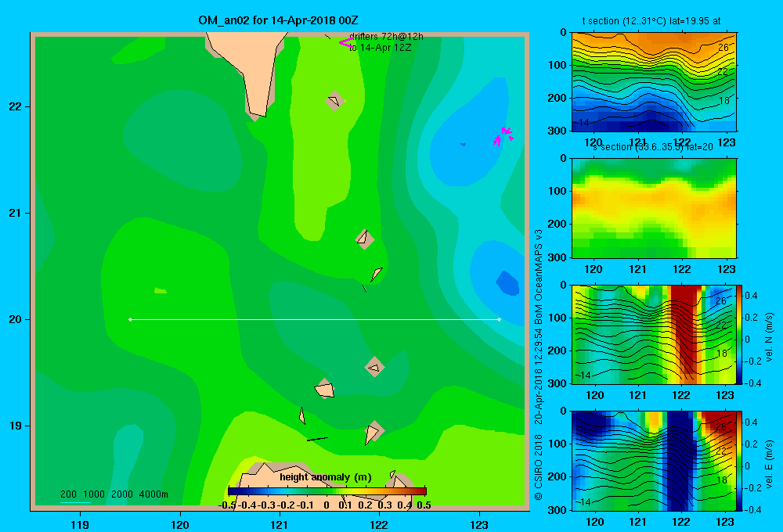Click the 's section' salinity panel title

tap(653, 147)
